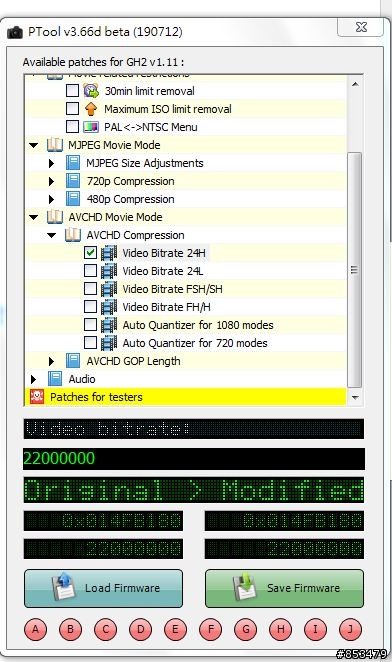Click the open book icon for AVCHD Movie Mode
This screenshot has height=662, width=392.
pos(55,217)
